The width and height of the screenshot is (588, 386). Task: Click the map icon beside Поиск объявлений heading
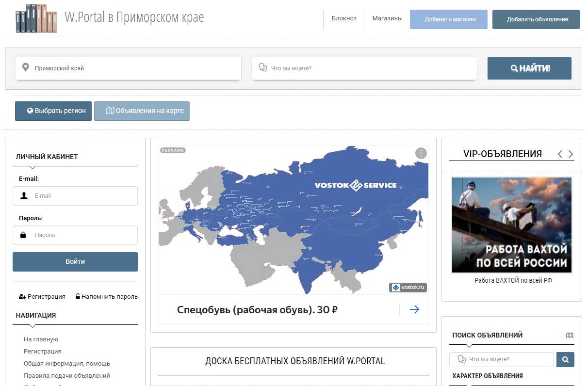[570, 335]
